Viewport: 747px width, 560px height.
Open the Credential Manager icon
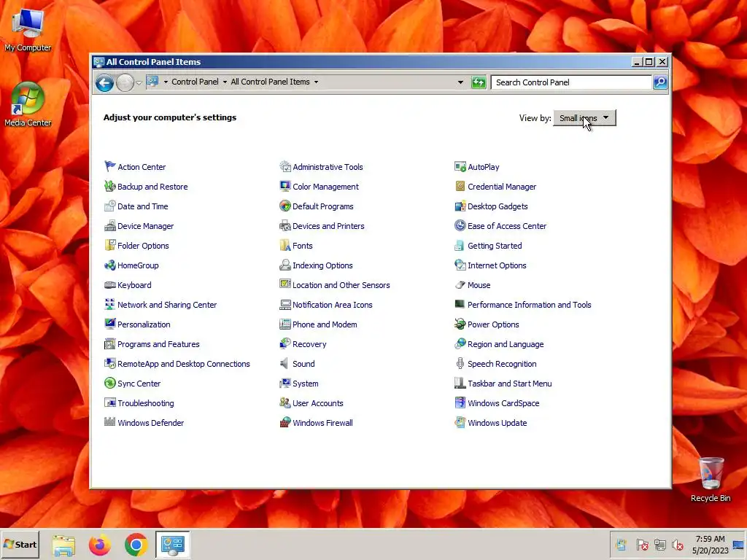pyautogui.click(x=460, y=186)
